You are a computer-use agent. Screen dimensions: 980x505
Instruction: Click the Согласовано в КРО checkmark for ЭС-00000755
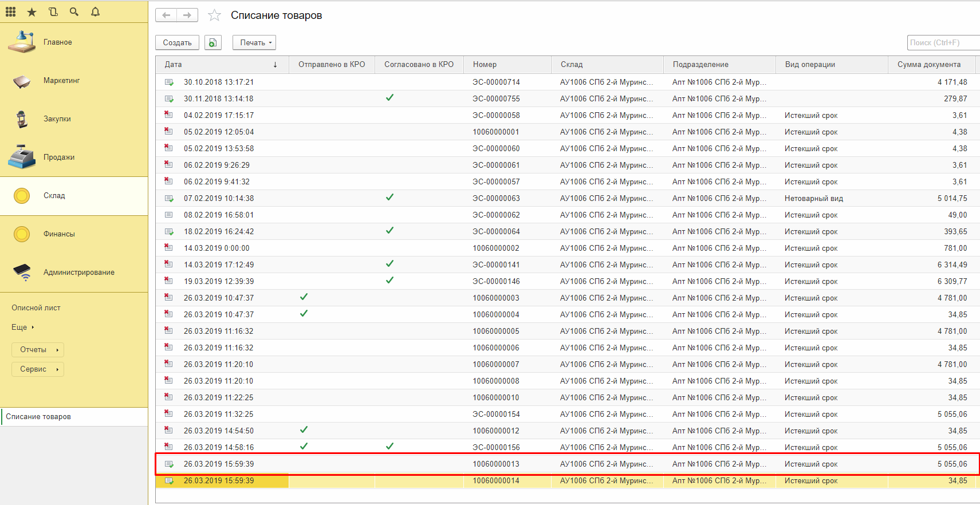pos(389,98)
